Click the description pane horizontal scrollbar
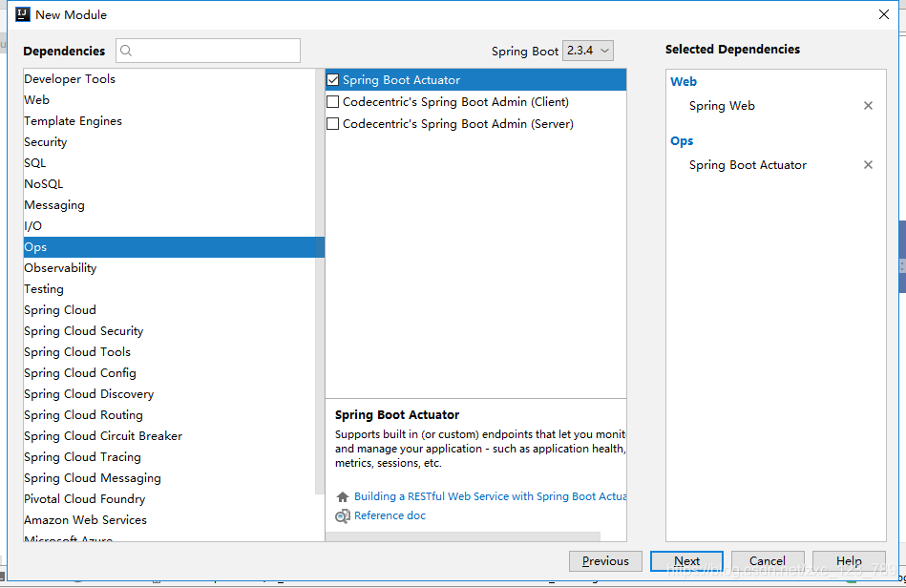 463,536
